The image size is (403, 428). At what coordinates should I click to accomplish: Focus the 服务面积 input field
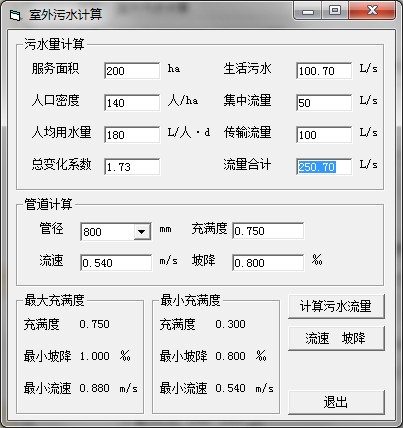(x=132, y=71)
